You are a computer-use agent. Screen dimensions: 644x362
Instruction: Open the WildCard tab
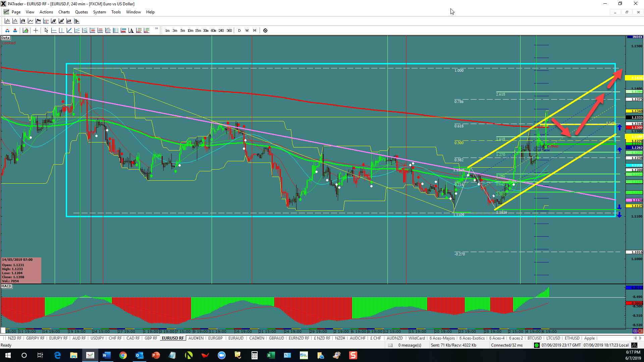[417, 338]
